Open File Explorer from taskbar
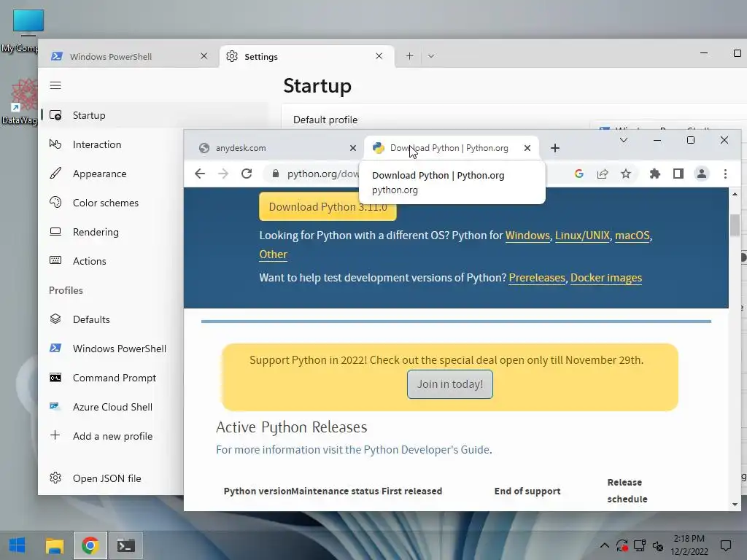This screenshot has width=747, height=560. (54, 545)
